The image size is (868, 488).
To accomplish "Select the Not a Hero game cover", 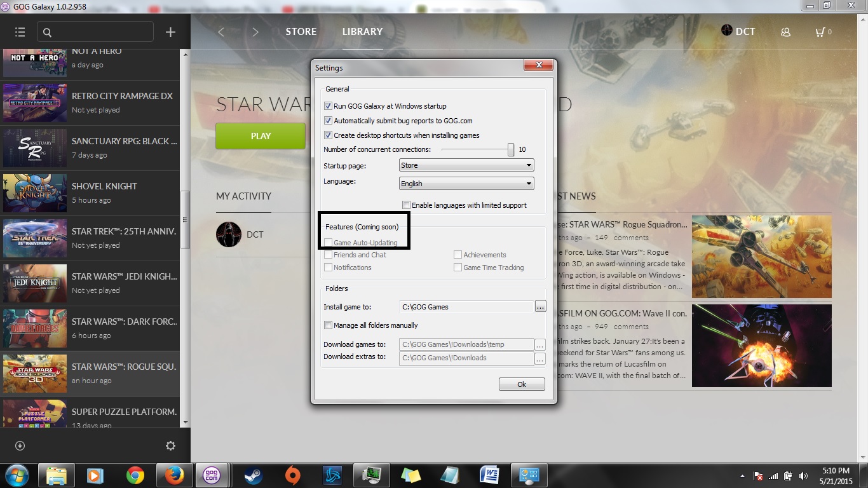I will tap(35, 63).
